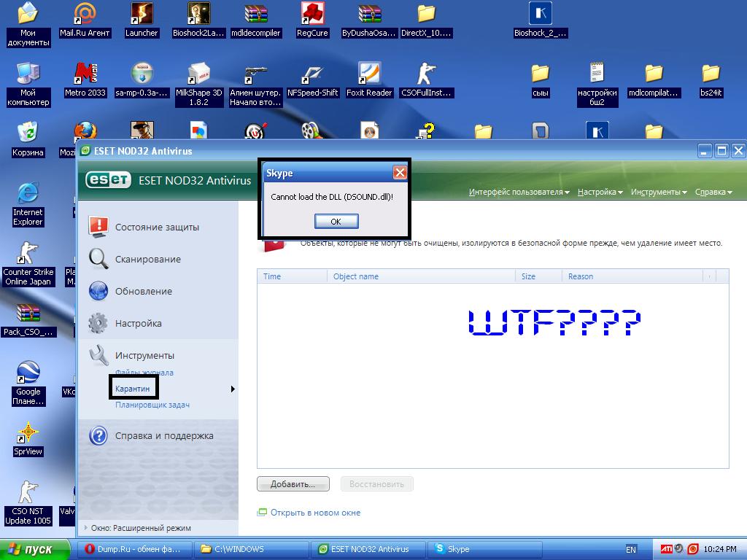
Task: Open the Инструменты dropdown in ESET header
Action: (x=659, y=192)
